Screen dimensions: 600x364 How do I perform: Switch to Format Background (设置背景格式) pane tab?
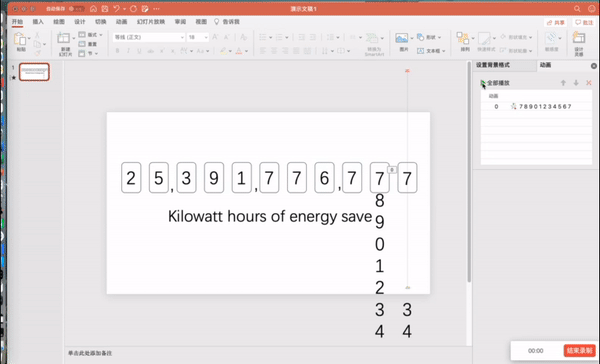click(493, 65)
